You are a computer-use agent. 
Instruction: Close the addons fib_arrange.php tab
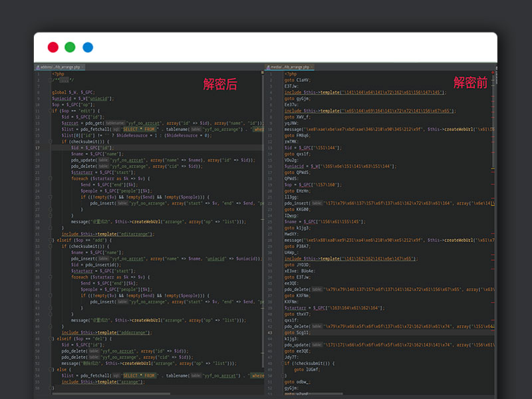83,67
